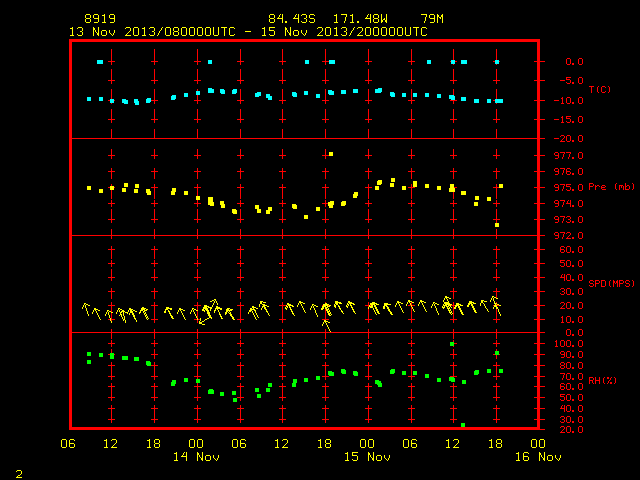Click the RH(%) humidity axis label

point(602,380)
